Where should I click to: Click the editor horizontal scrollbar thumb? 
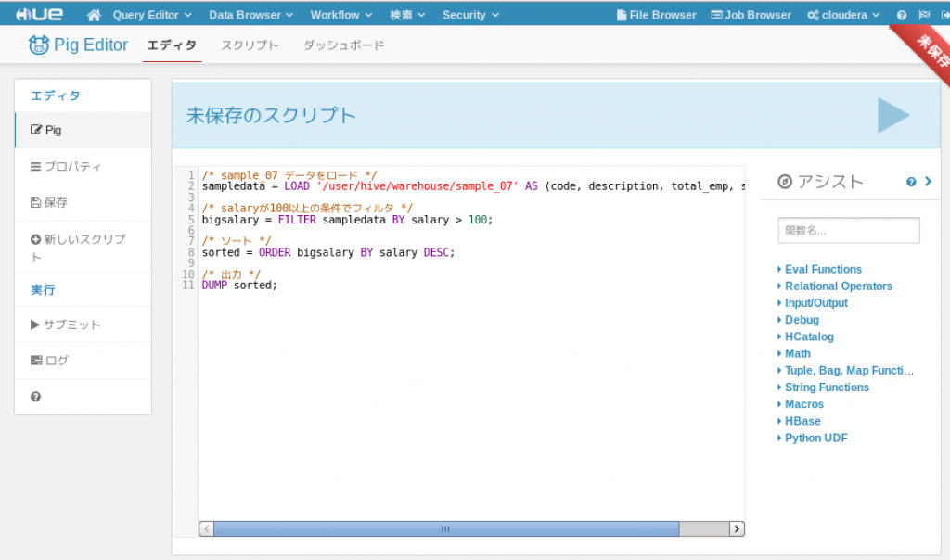coord(446,529)
